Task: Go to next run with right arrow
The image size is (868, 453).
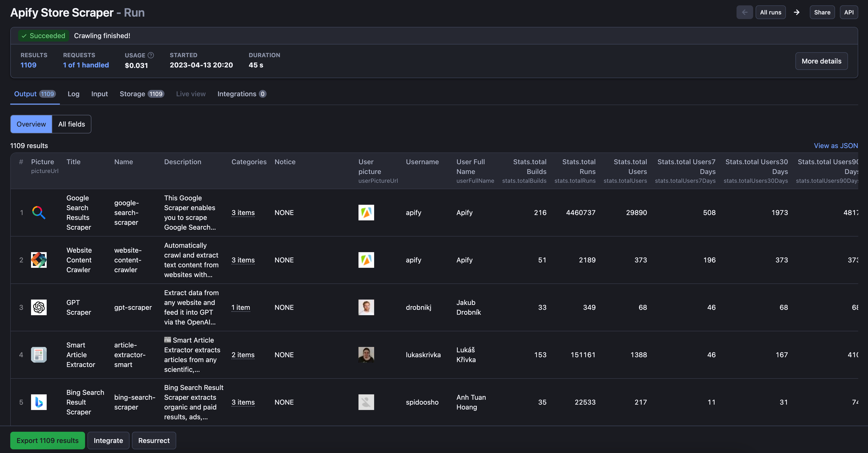Action: click(797, 12)
